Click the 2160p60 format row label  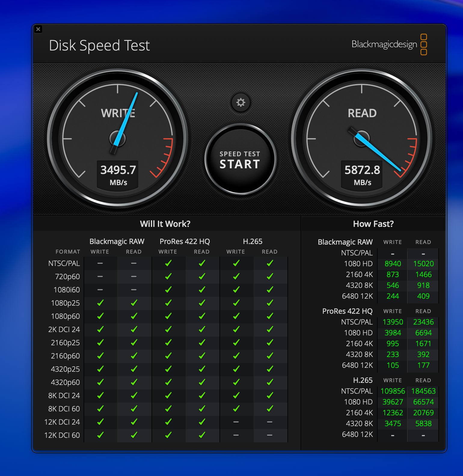[65, 356]
